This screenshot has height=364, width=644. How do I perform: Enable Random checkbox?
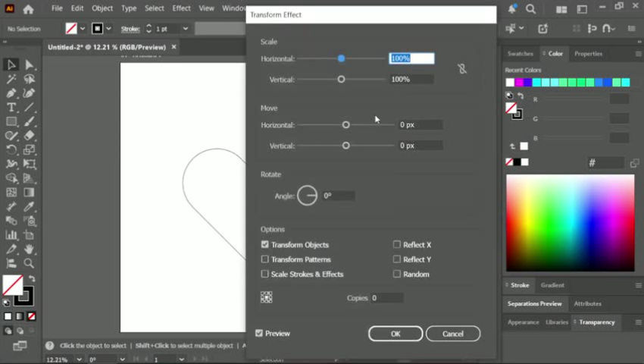tap(397, 274)
